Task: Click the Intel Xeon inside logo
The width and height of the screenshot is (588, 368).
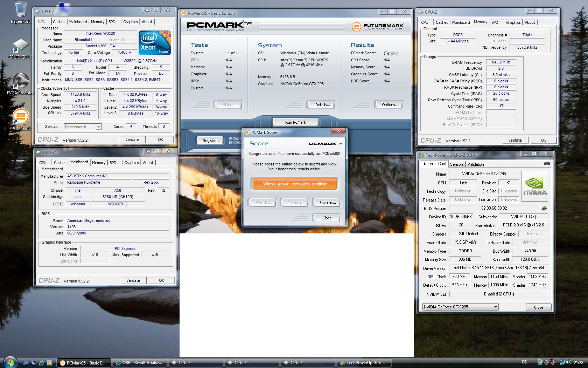Action: [x=155, y=43]
